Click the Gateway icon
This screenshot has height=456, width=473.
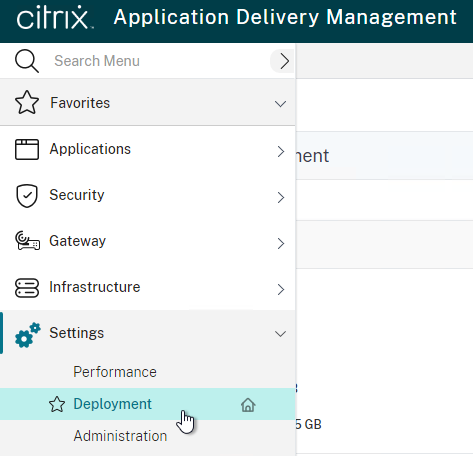coord(27,241)
